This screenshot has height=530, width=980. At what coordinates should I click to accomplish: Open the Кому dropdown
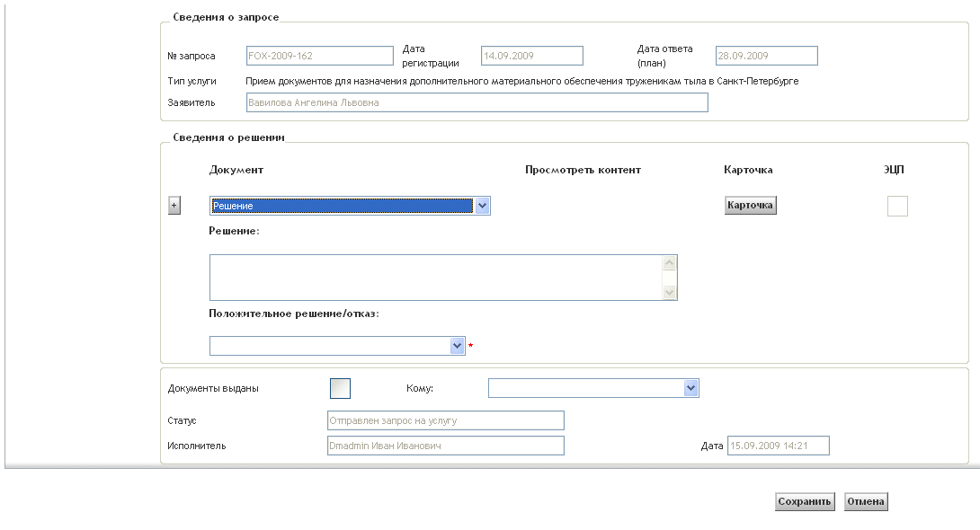point(593,388)
